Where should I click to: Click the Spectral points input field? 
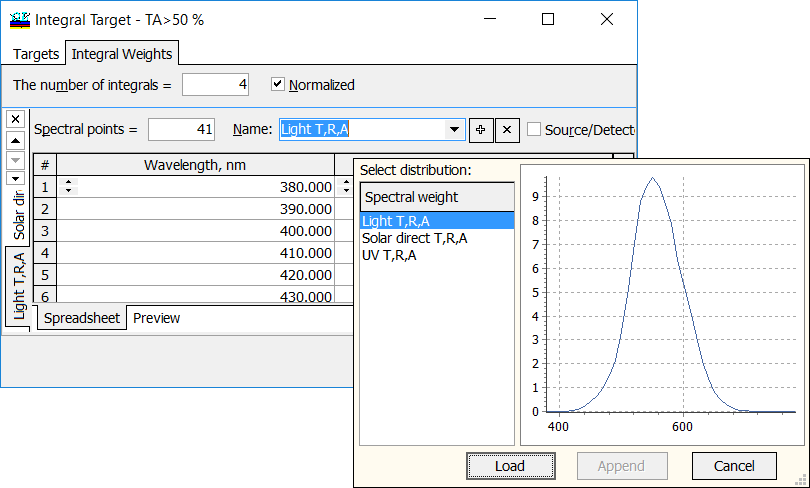click(181, 129)
